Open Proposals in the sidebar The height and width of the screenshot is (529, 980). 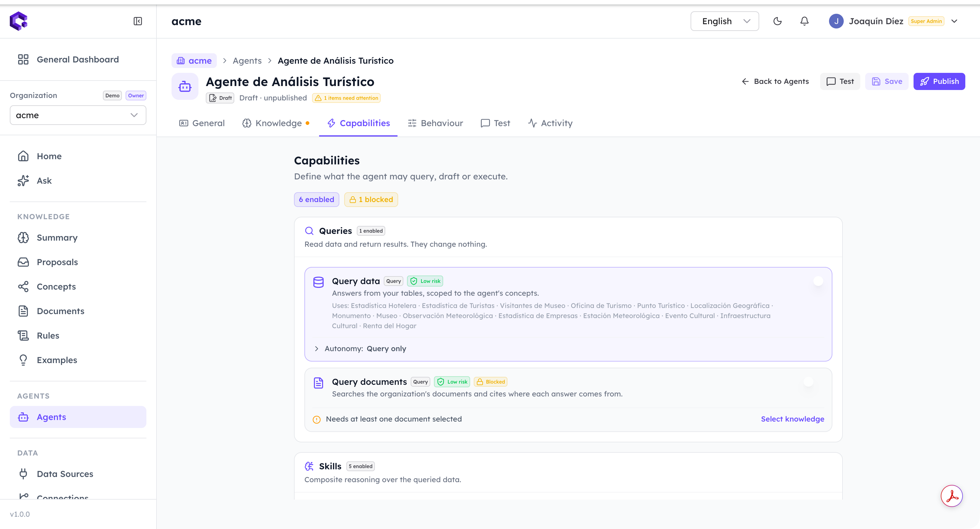click(78, 262)
